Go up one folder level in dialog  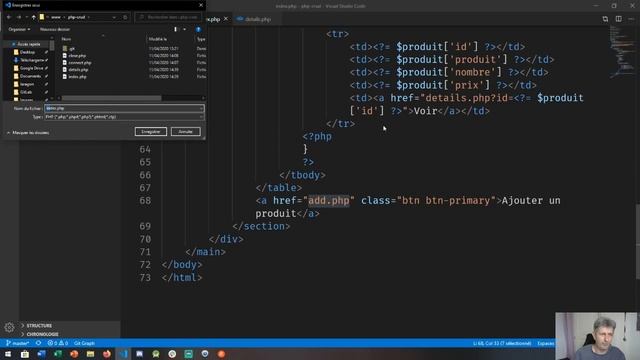[x=33, y=17]
